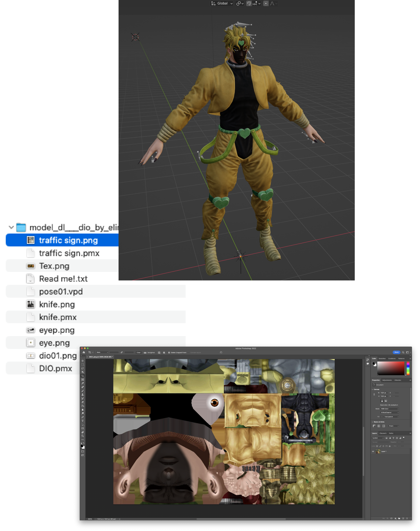Image resolution: width=420 pixels, height=531 pixels.
Task: Click the Share button
Action: click(397, 352)
